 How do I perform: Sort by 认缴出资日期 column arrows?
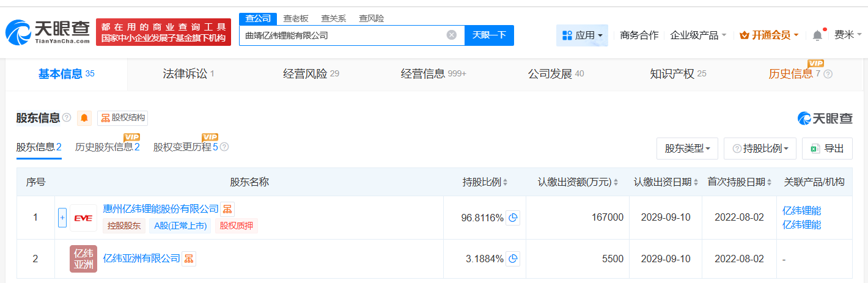coord(696,182)
